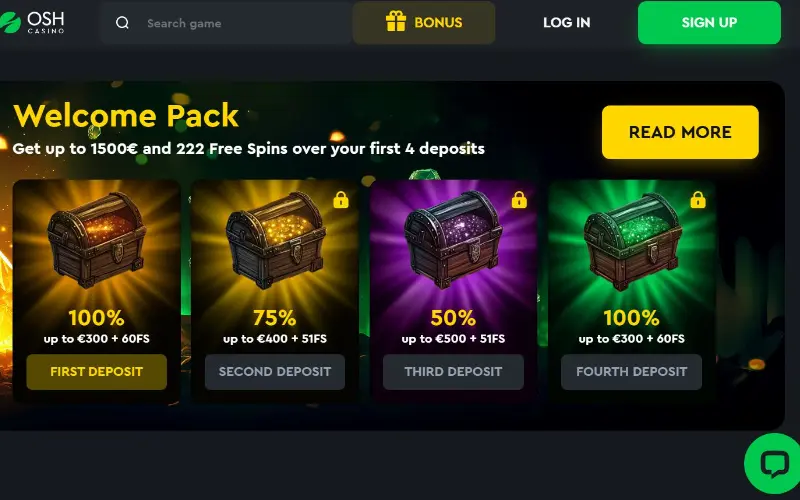800x500 pixels.
Task: Click the yellow READ MORE button
Action: (680, 132)
